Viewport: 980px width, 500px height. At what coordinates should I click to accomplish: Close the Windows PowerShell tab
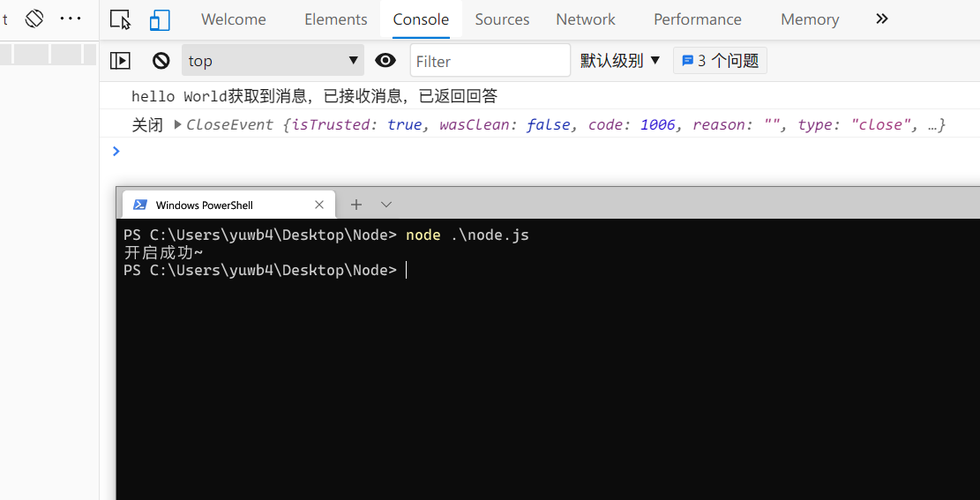click(x=318, y=205)
